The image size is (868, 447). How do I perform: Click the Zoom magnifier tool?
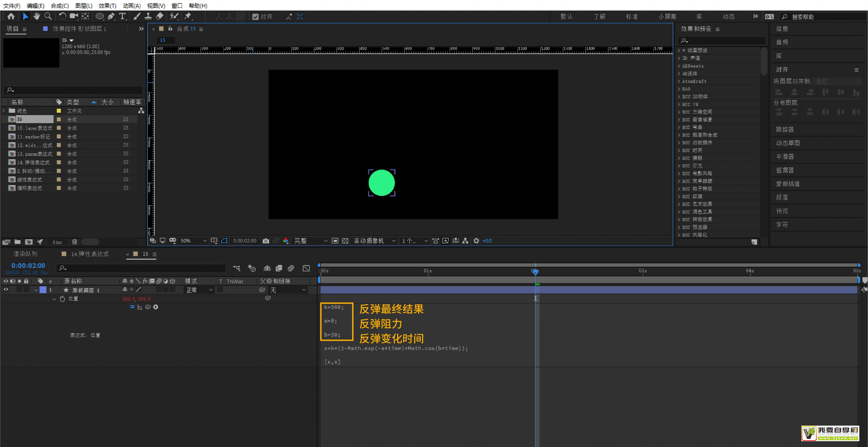coord(48,16)
